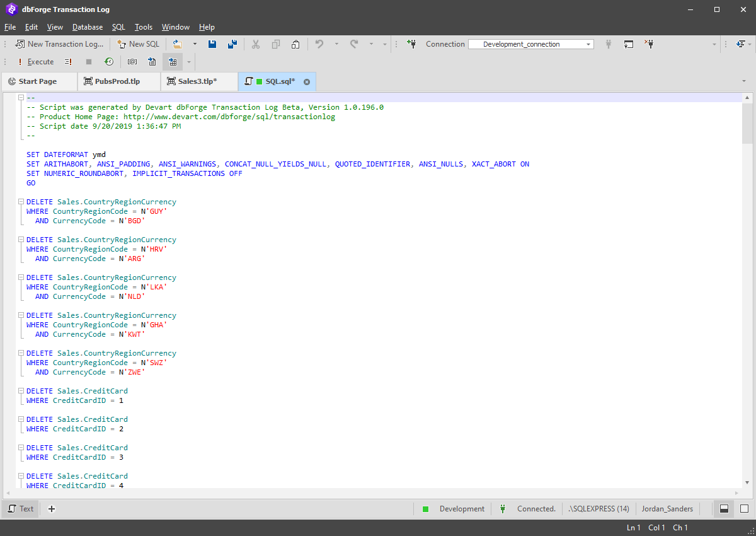756x536 pixels.
Task: Switch to the Sales3.tlp tab
Action: [x=197, y=81]
